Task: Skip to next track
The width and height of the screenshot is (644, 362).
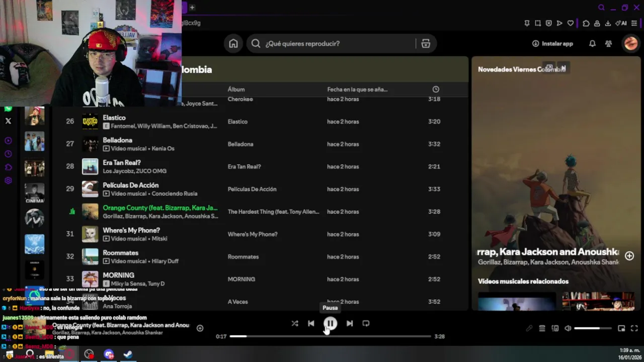Action: pyautogui.click(x=350, y=323)
